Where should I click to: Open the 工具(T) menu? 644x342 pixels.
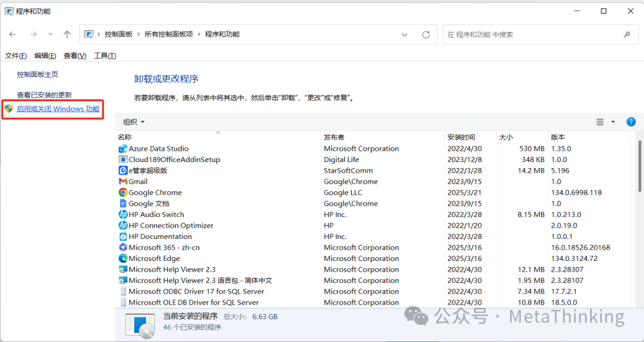click(x=105, y=56)
